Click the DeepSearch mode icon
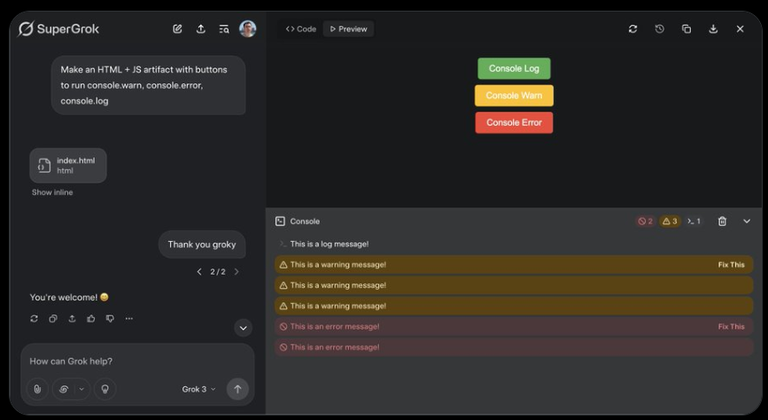 point(64,389)
